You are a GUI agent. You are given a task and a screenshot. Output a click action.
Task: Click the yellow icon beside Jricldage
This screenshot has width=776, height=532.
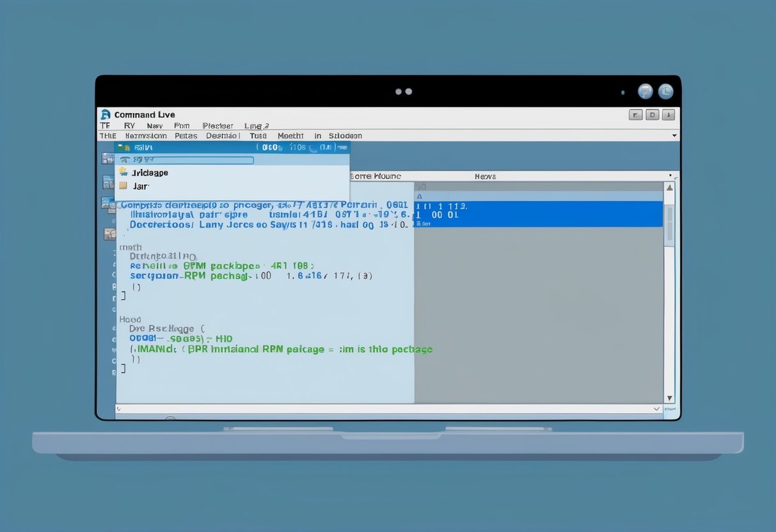123,172
